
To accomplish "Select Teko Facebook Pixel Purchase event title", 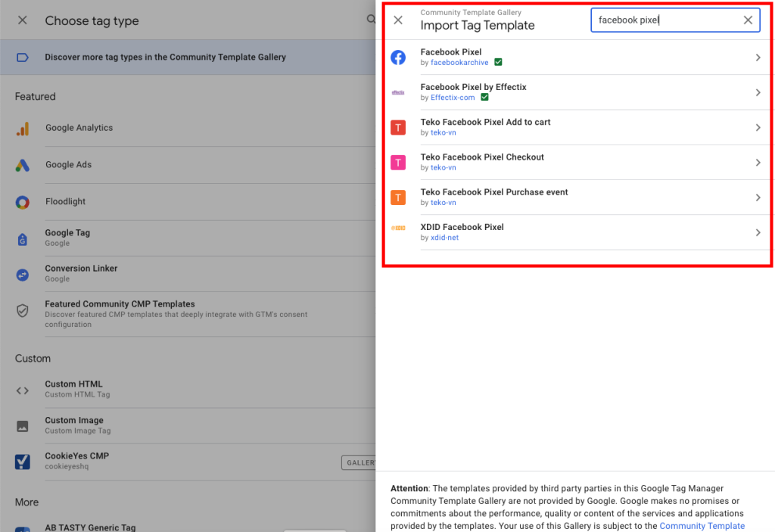I will [494, 192].
